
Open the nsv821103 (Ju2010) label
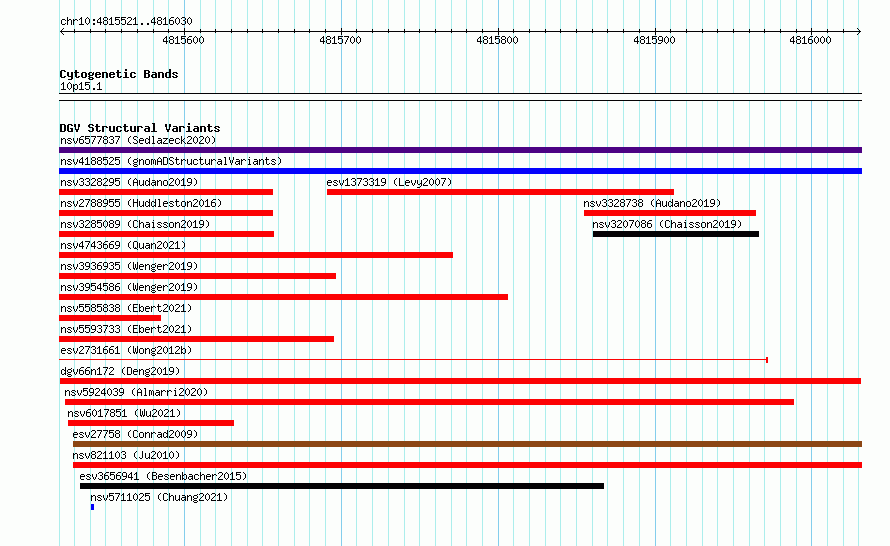126,455
